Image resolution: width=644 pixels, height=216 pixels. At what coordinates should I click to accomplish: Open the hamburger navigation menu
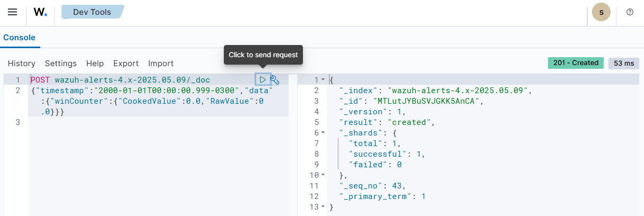[12, 12]
